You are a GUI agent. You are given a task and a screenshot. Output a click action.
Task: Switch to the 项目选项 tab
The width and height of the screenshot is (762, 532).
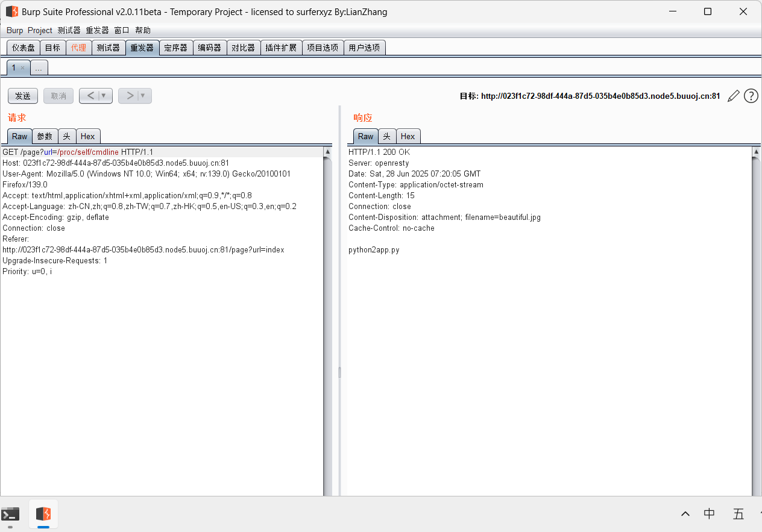click(323, 48)
